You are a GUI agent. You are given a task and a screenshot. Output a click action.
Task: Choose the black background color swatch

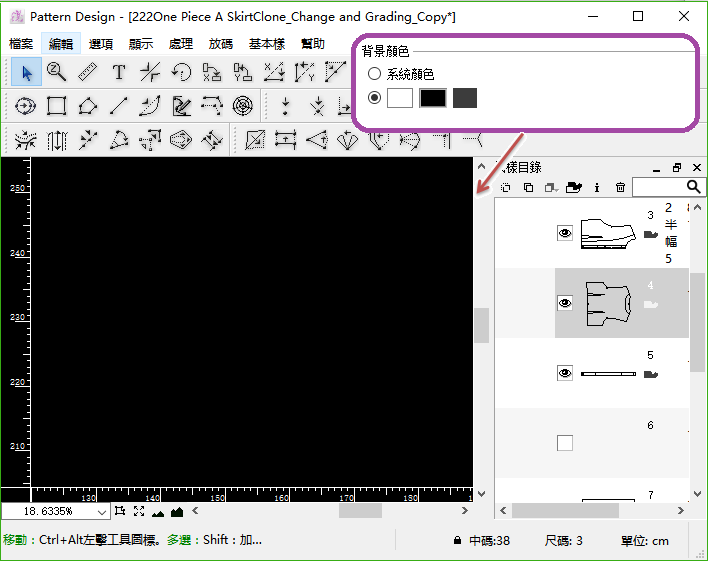432,97
